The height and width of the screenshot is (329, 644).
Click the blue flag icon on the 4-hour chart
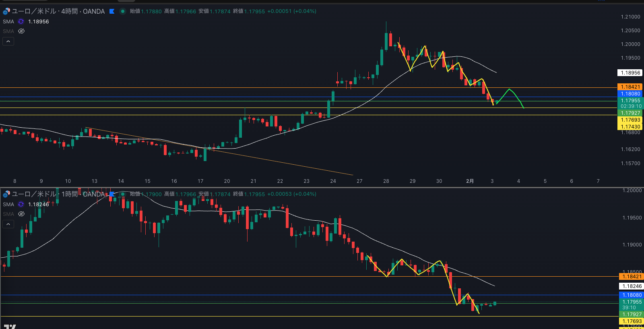112,11
